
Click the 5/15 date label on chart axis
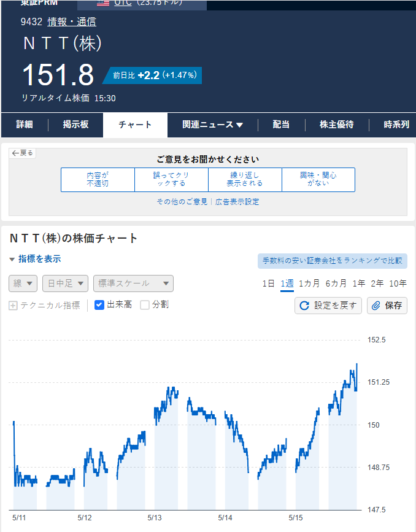(296, 518)
